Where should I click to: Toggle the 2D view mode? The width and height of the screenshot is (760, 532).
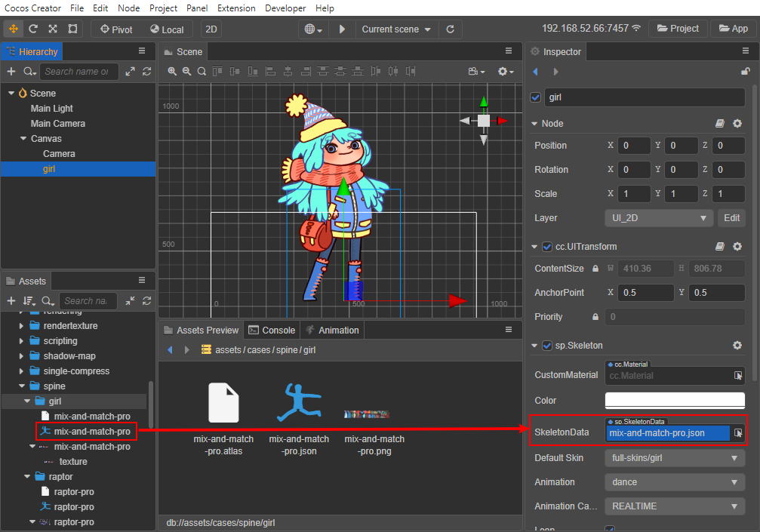click(211, 29)
